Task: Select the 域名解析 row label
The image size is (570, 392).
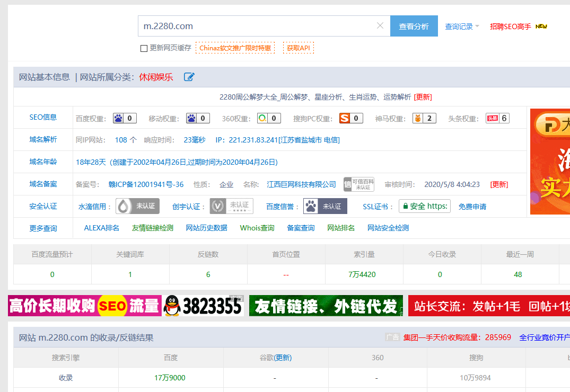Action: (x=43, y=139)
